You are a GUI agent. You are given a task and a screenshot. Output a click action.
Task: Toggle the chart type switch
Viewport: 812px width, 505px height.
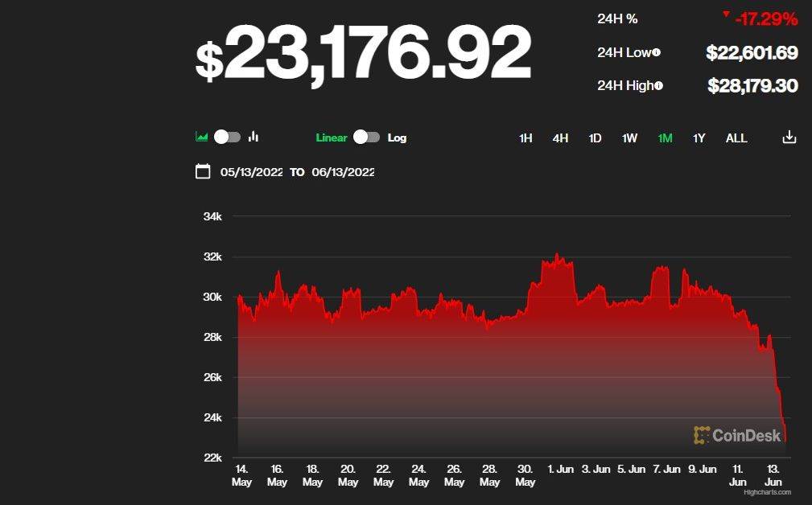tap(226, 138)
